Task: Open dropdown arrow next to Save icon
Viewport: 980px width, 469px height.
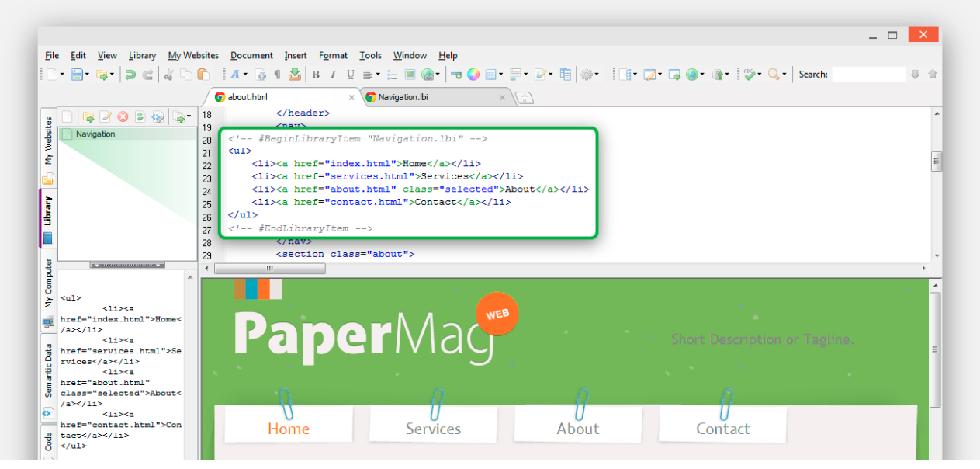Action: pos(87,75)
